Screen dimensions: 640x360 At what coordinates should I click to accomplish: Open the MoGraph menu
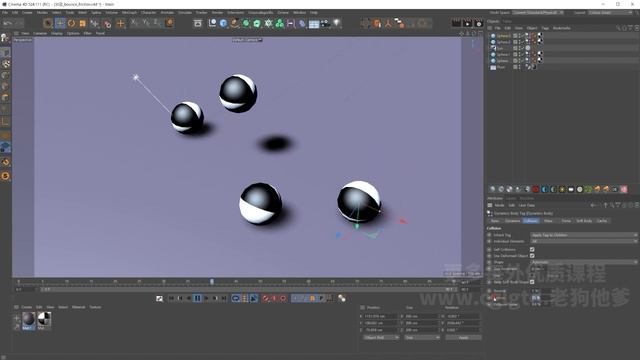tap(129, 13)
